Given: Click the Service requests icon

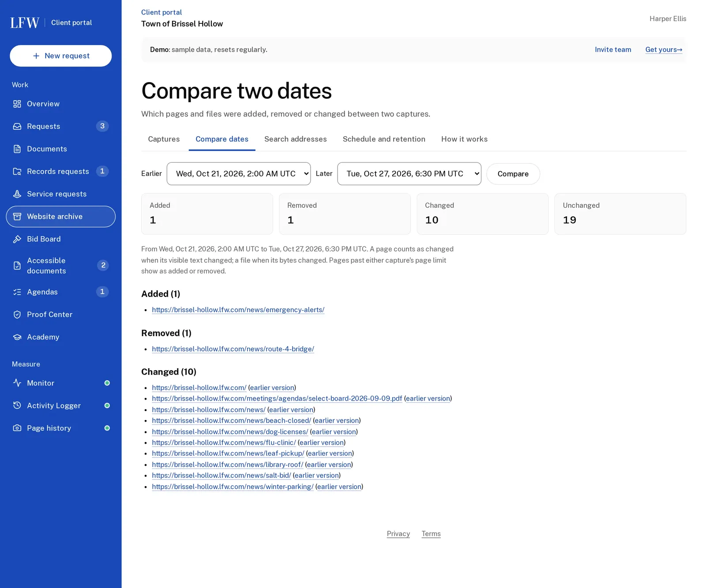Looking at the screenshot, I should 17,194.
